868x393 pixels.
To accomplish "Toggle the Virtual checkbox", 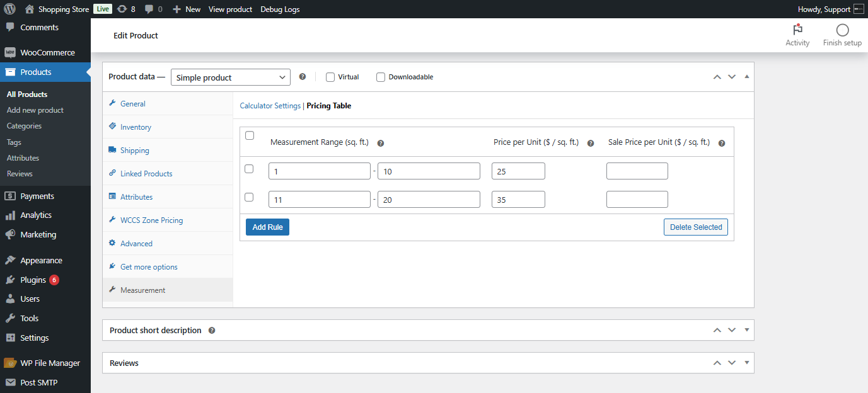I will pos(330,77).
